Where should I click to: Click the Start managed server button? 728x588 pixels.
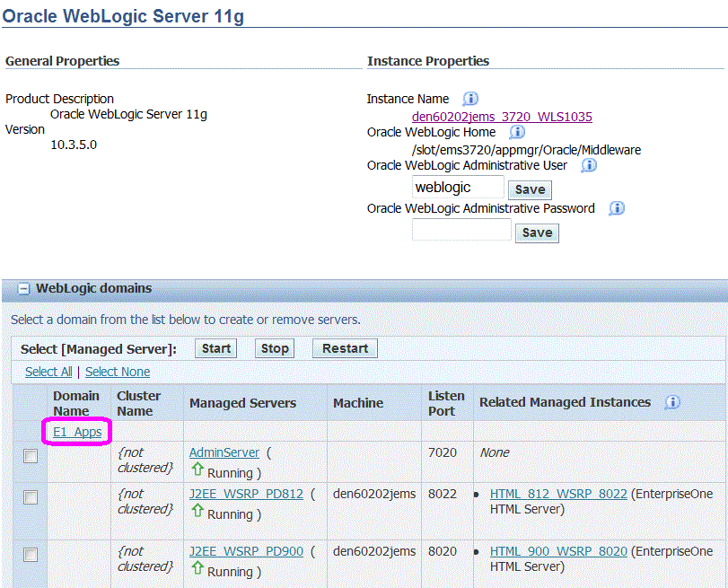pyautogui.click(x=216, y=349)
